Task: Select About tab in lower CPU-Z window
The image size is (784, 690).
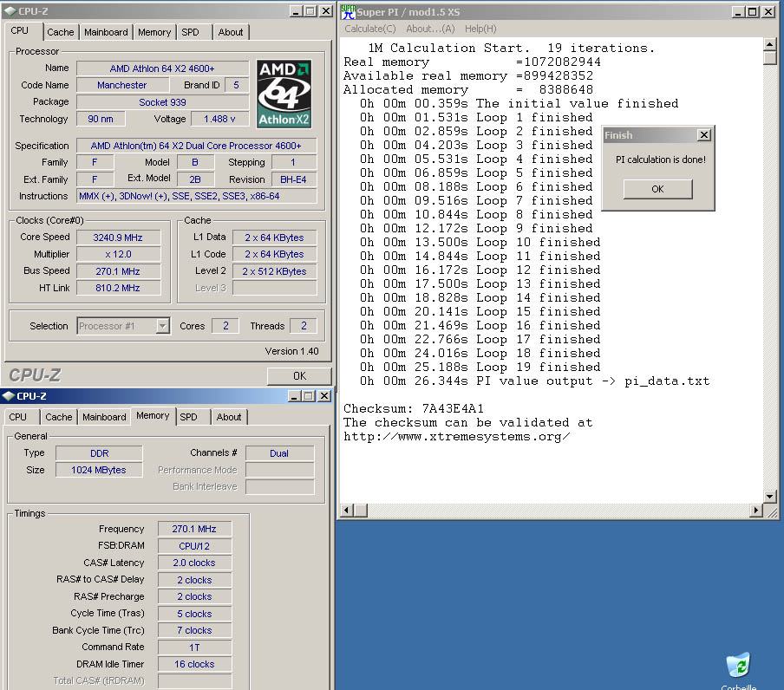Action: tap(229, 417)
